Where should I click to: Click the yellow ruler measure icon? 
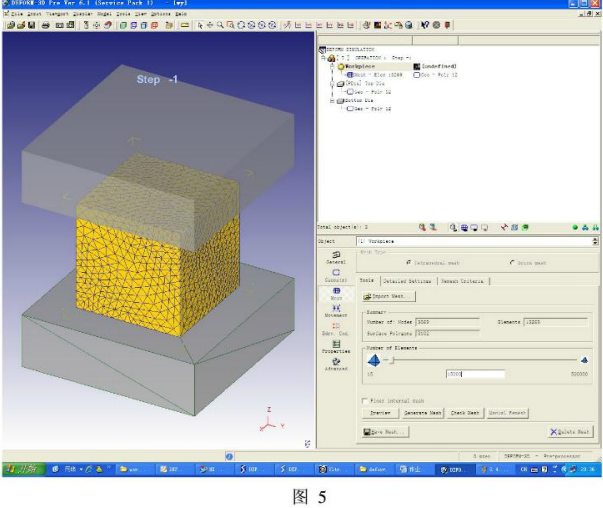(185, 25)
